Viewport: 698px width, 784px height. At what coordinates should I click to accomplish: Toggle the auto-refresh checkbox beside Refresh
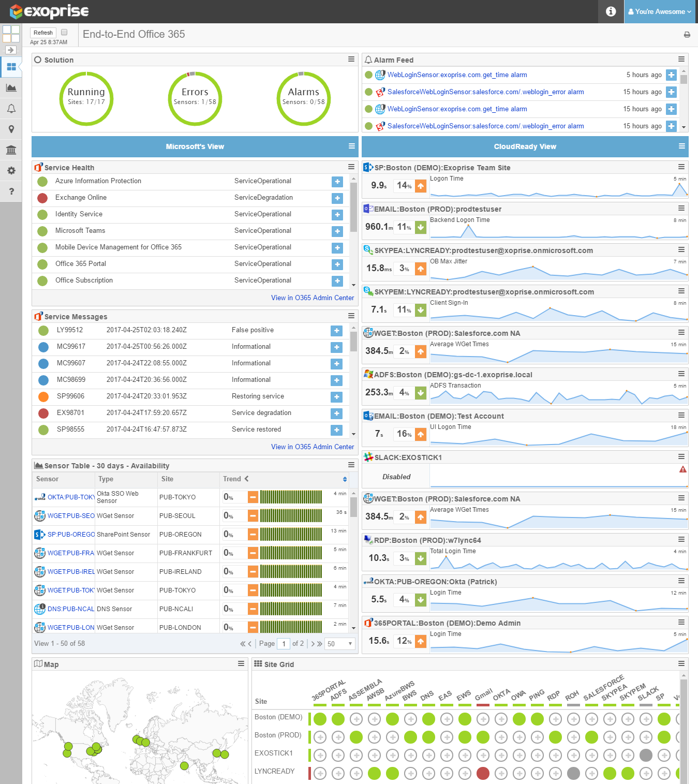pos(64,32)
